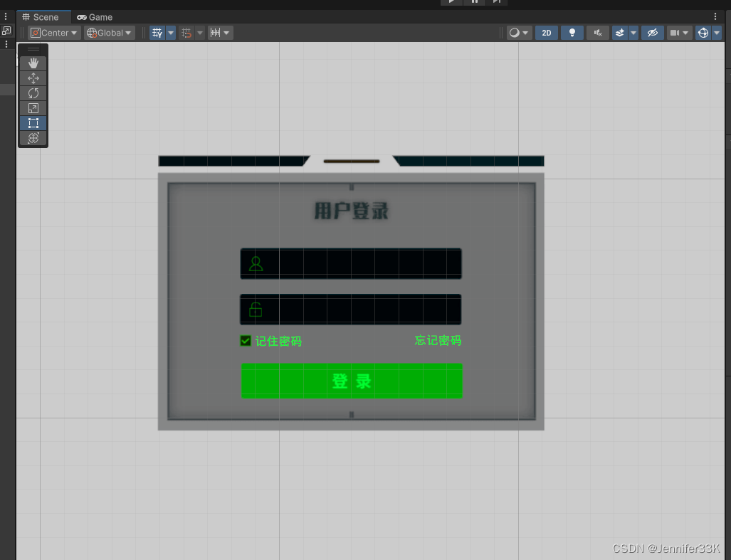The image size is (731, 560).
Task: Select the Transform tool below Rect tool
Action: (33, 137)
